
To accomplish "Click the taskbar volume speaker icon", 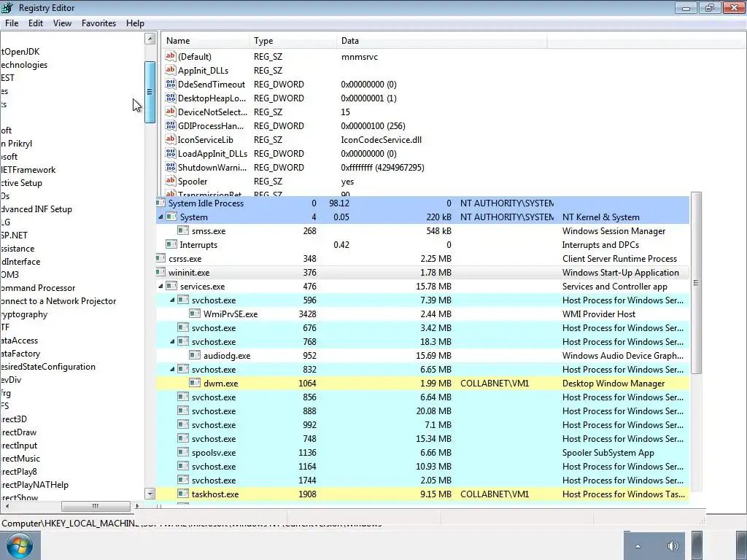I will tap(673, 546).
